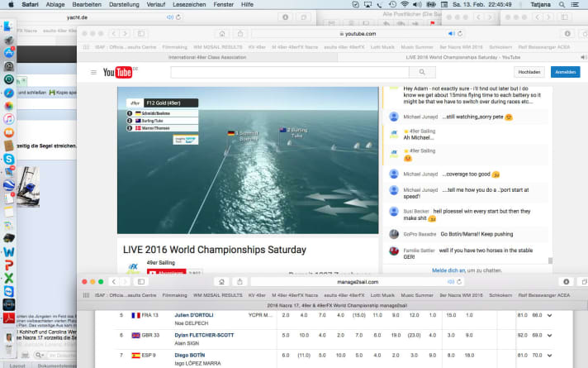Reload the manage2sail.com page
The height and width of the screenshot is (368, 588).
click(459, 282)
